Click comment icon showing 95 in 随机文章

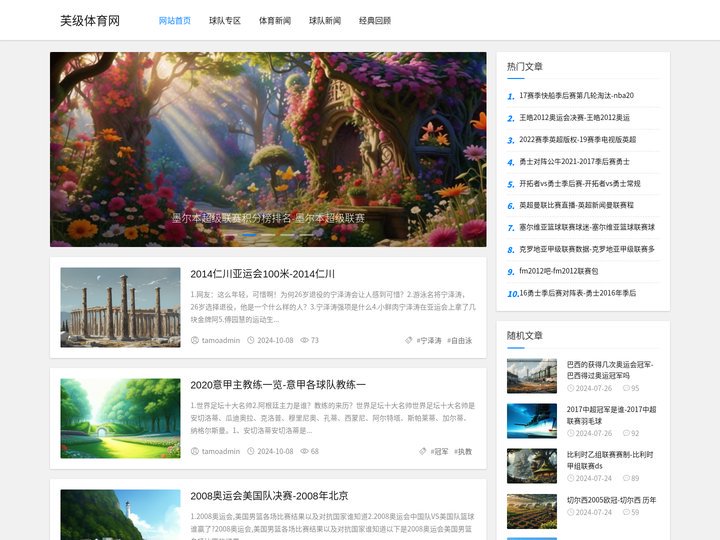point(626,388)
